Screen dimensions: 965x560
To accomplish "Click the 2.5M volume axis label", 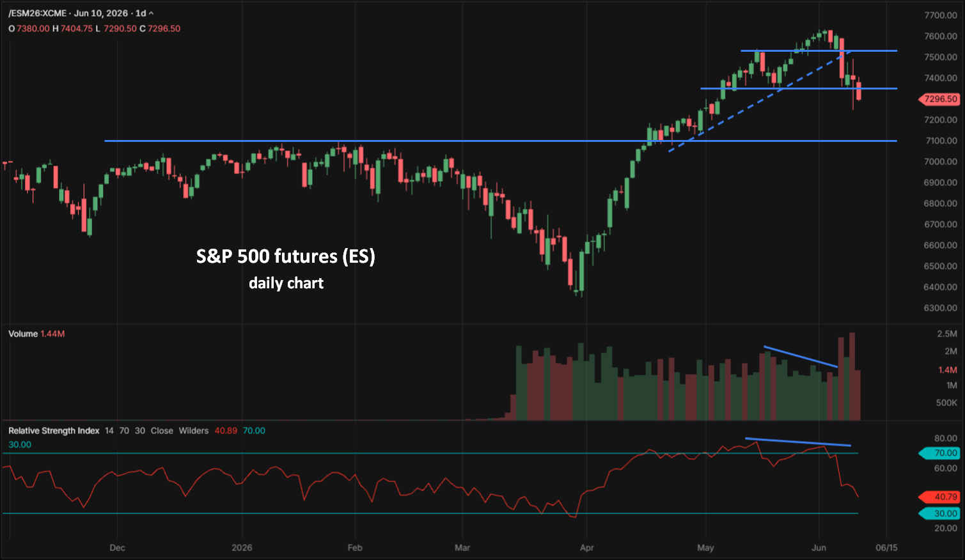I will coord(947,334).
